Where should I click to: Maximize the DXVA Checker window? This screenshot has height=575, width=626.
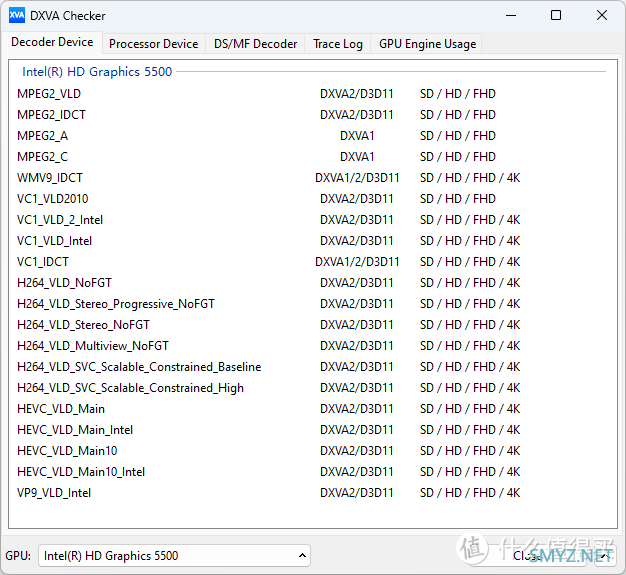[x=556, y=16]
